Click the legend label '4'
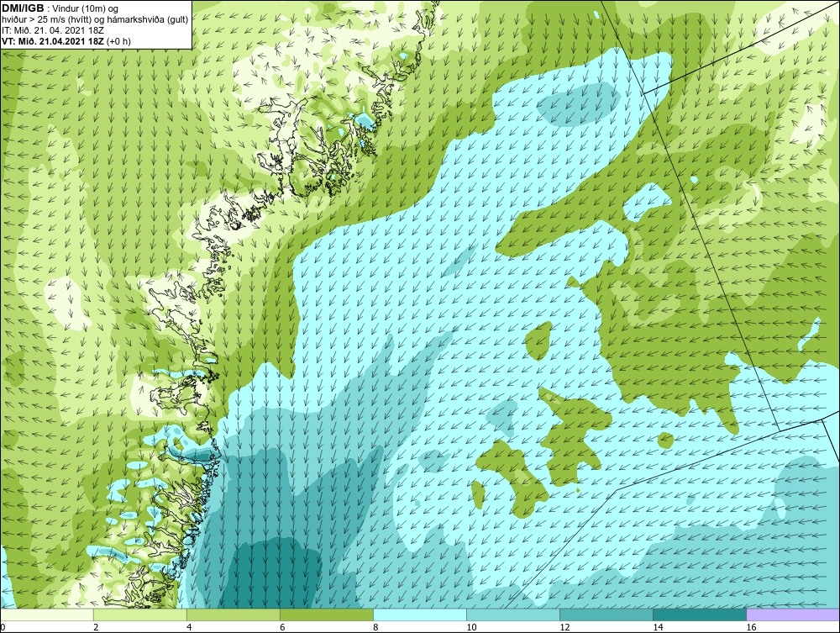 pos(189,628)
